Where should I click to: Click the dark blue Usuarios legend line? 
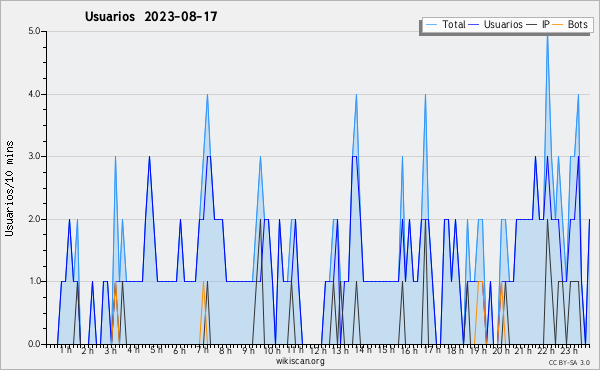coord(474,25)
